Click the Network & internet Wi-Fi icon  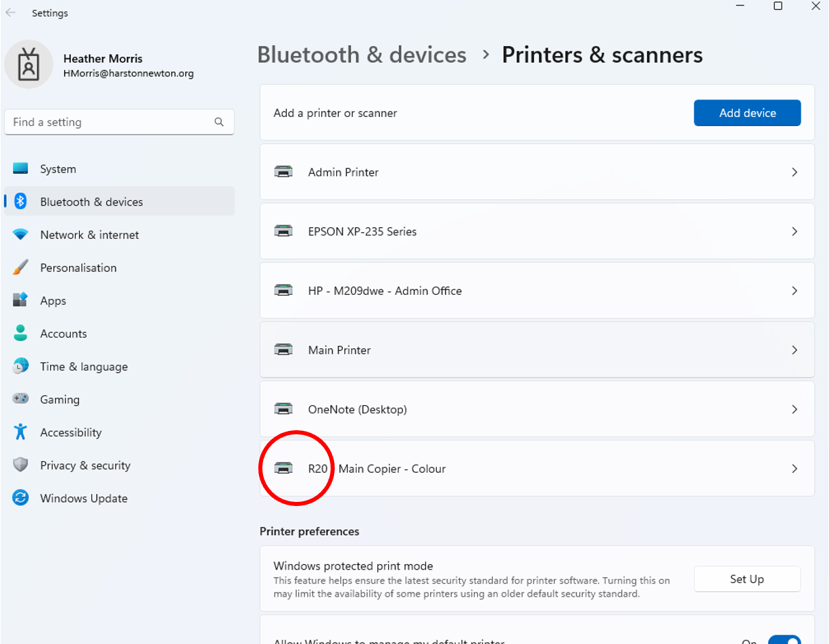click(20, 235)
